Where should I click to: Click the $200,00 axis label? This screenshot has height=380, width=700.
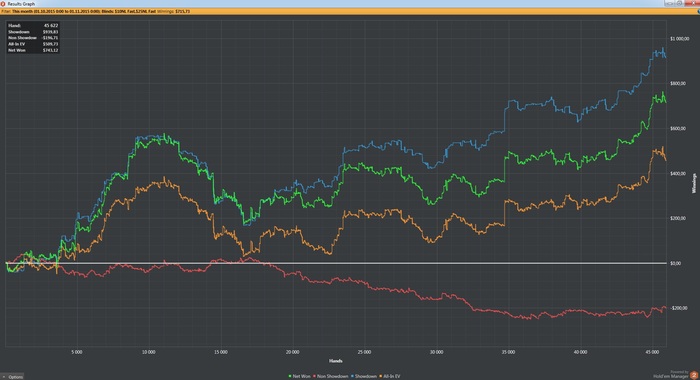tap(678, 218)
